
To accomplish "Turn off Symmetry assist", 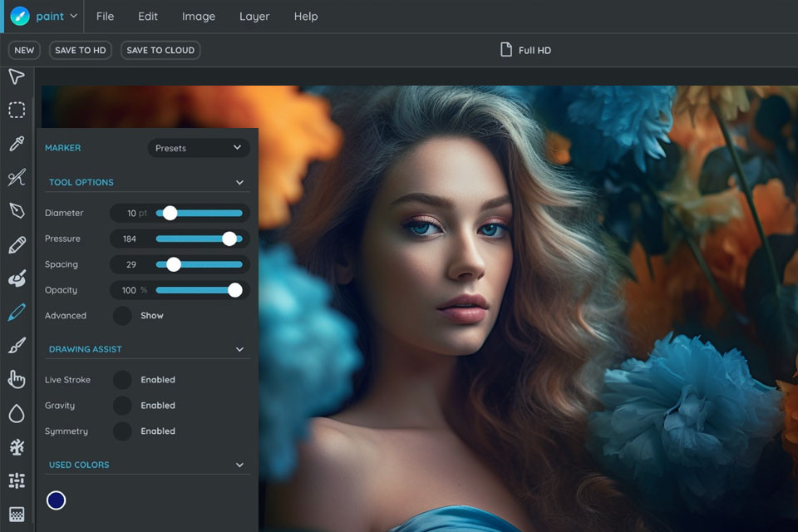I will pyautogui.click(x=122, y=431).
